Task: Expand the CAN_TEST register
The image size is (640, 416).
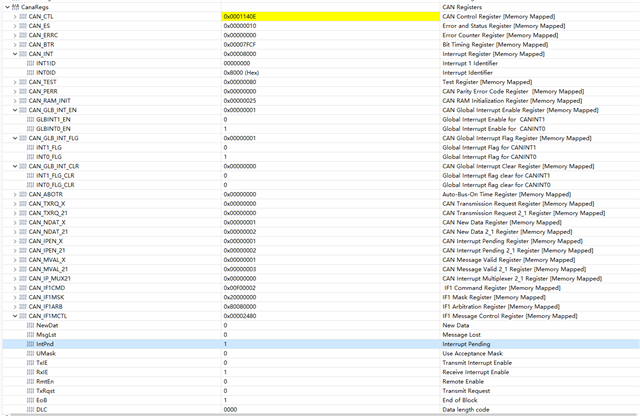Action: 15,82
